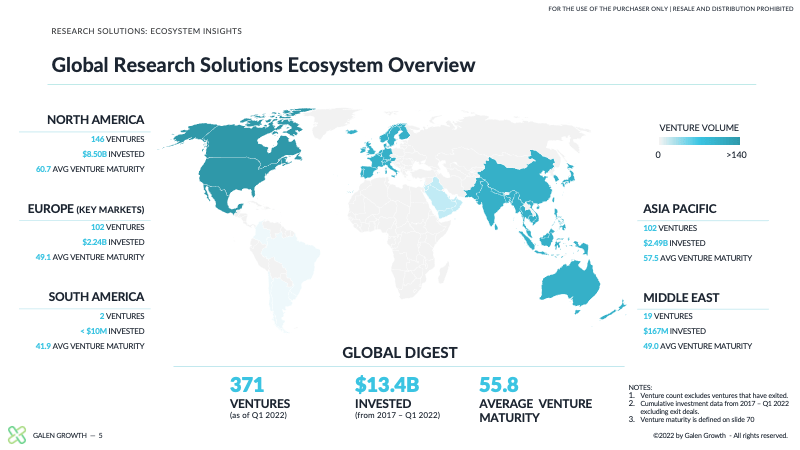Click the >140 legend label
This screenshot has width=800, height=450.
[736, 155]
